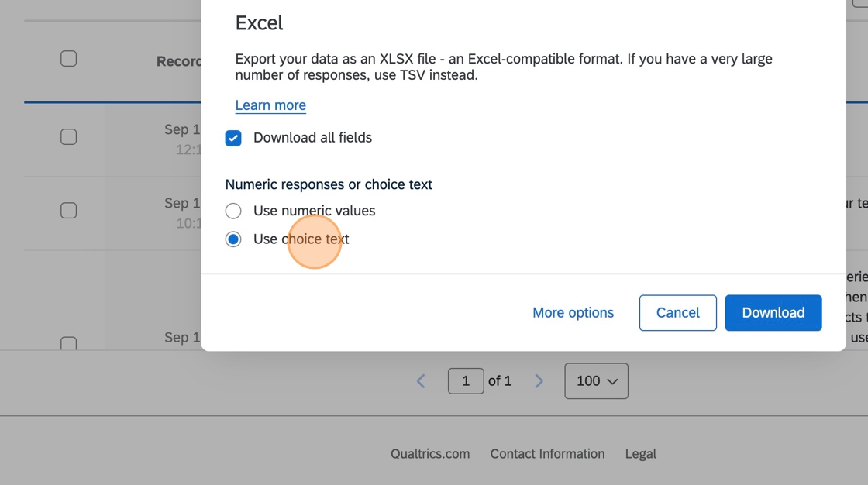Uncheck Download all fields checkbox
Screen dimensions: 868x485
tap(233, 138)
